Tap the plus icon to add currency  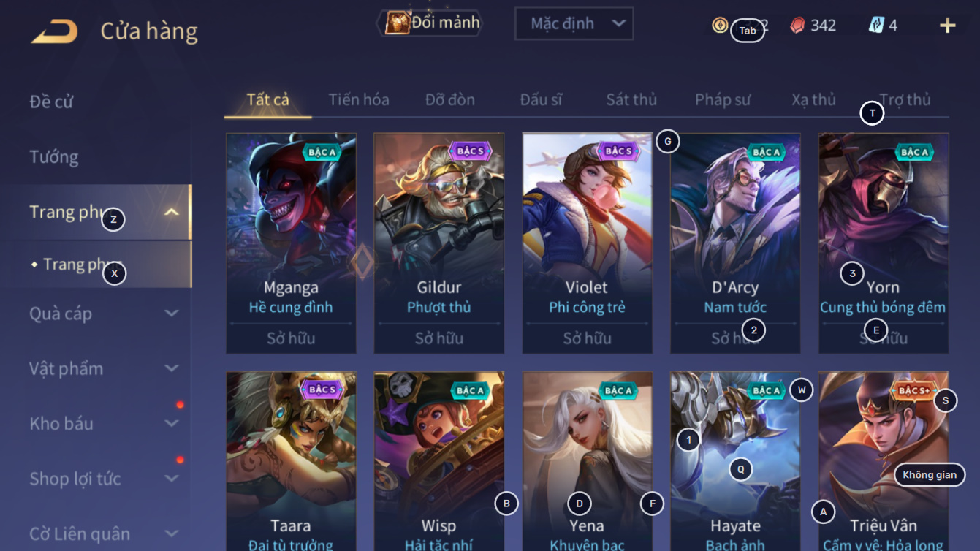coord(948,26)
